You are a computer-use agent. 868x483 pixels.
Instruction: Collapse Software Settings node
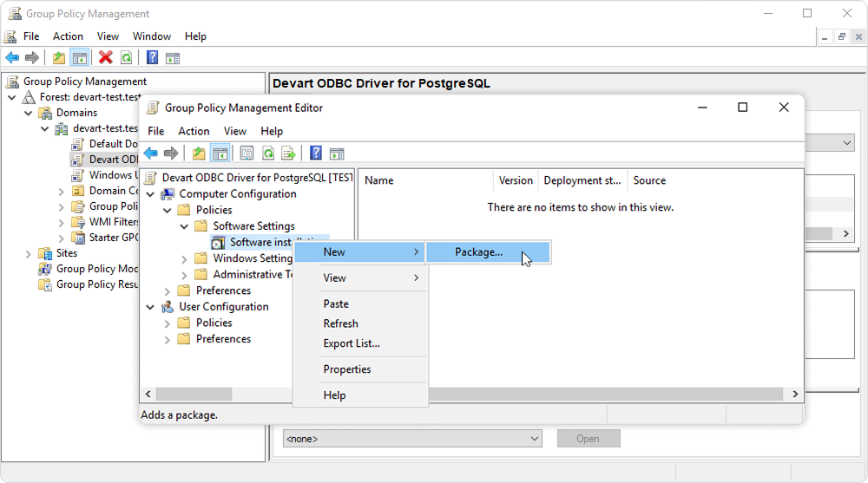(184, 226)
